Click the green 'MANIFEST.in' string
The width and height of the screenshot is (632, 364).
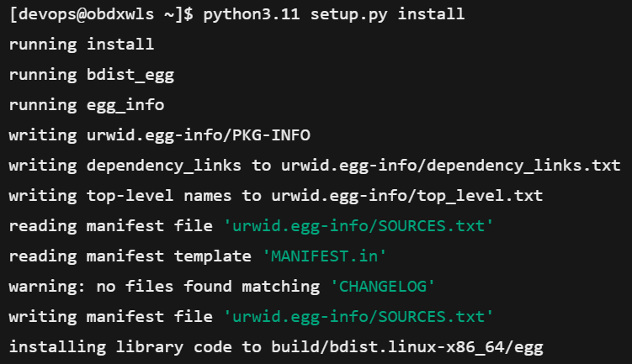point(323,256)
